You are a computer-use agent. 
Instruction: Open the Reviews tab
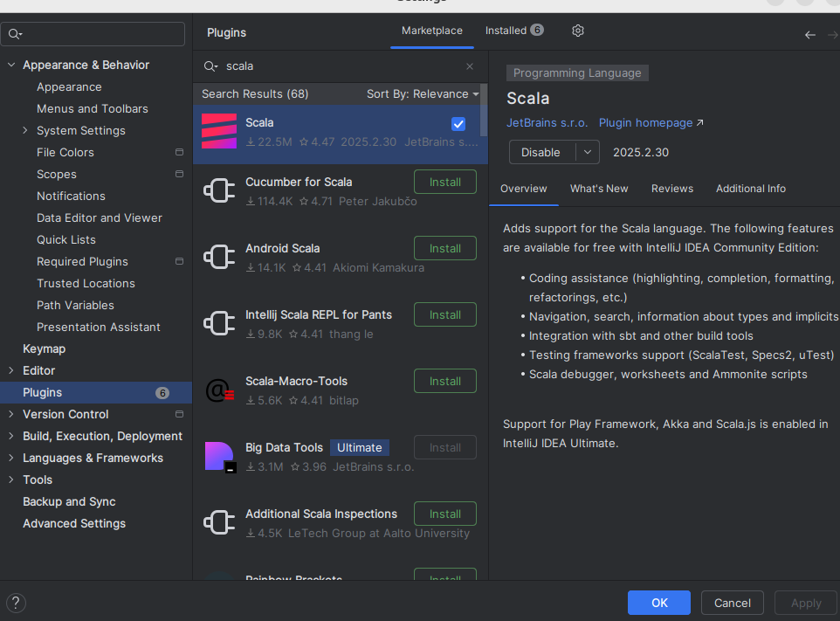pyautogui.click(x=671, y=189)
